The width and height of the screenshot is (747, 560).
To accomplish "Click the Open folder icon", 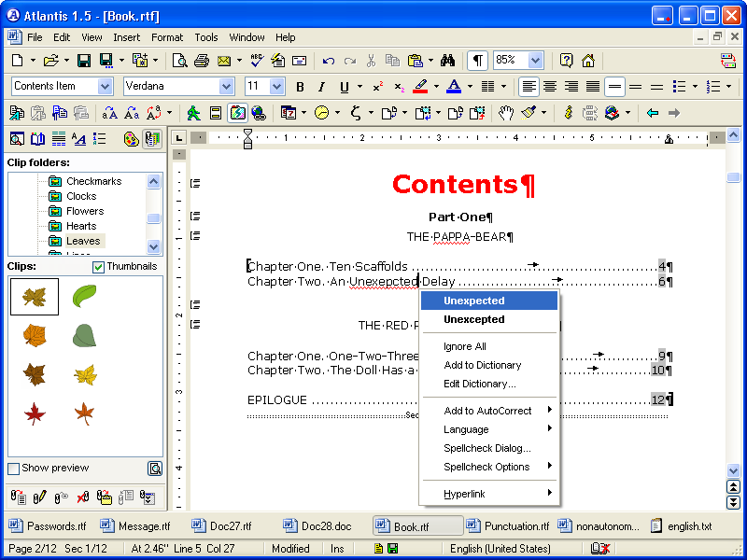I will [x=50, y=61].
